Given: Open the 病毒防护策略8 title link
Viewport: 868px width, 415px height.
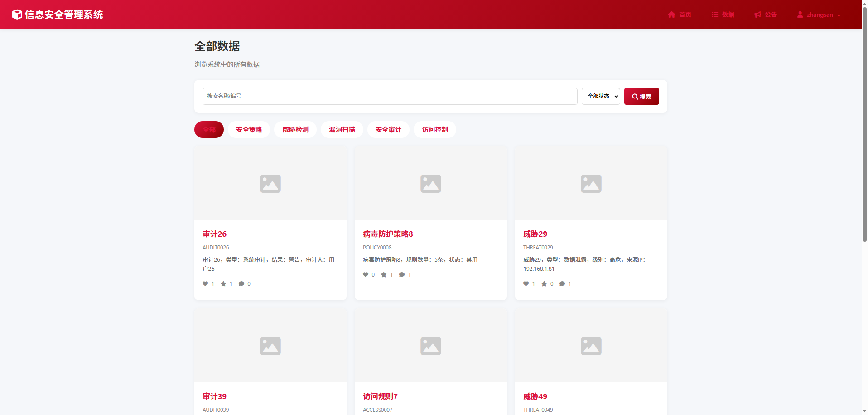Looking at the screenshot, I should (x=388, y=234).
